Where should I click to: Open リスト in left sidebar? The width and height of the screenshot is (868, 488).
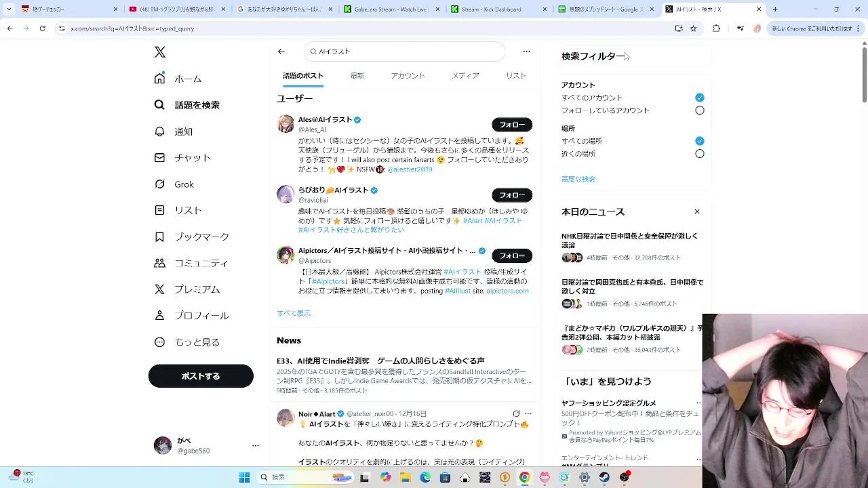coord(178,210)
